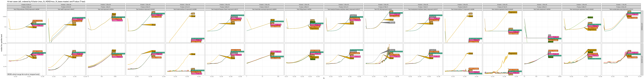Select 'Test: fread disk overhead improved' header
The width and height of the screenshot is (644, 80).
coord(264,9)
